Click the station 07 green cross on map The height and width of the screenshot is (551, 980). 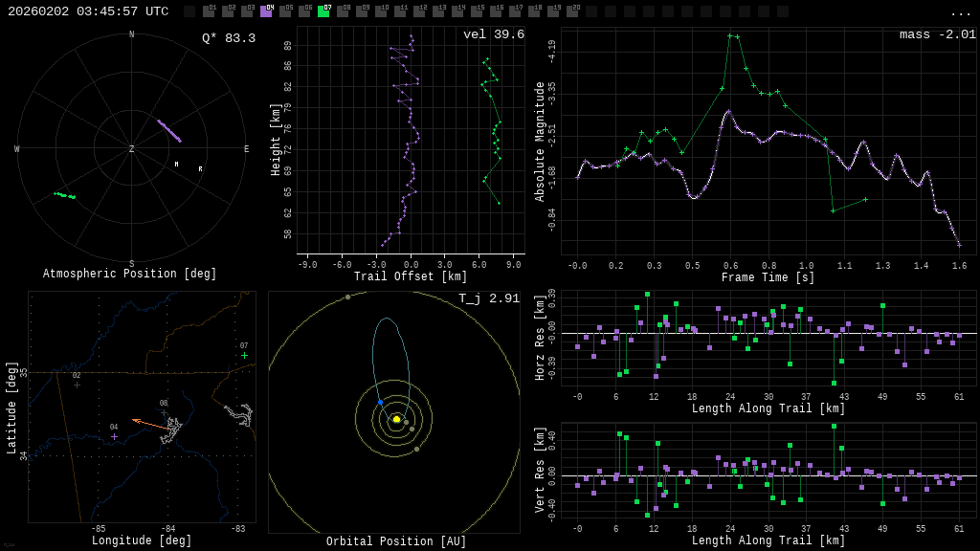tap(244, 355)
